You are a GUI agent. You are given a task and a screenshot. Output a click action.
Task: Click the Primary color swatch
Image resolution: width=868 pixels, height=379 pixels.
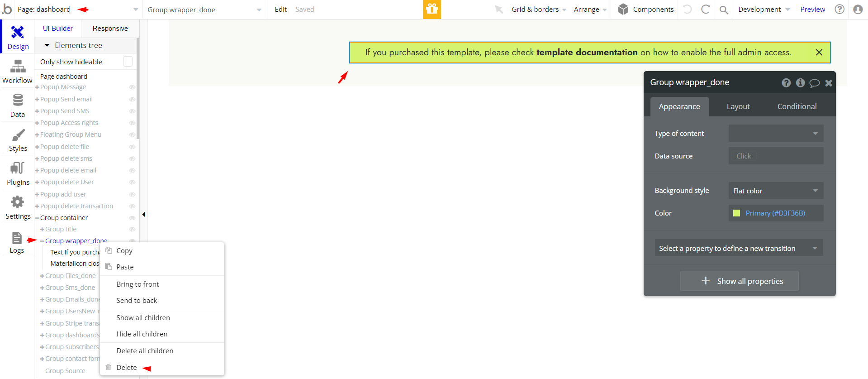(736, 213)
